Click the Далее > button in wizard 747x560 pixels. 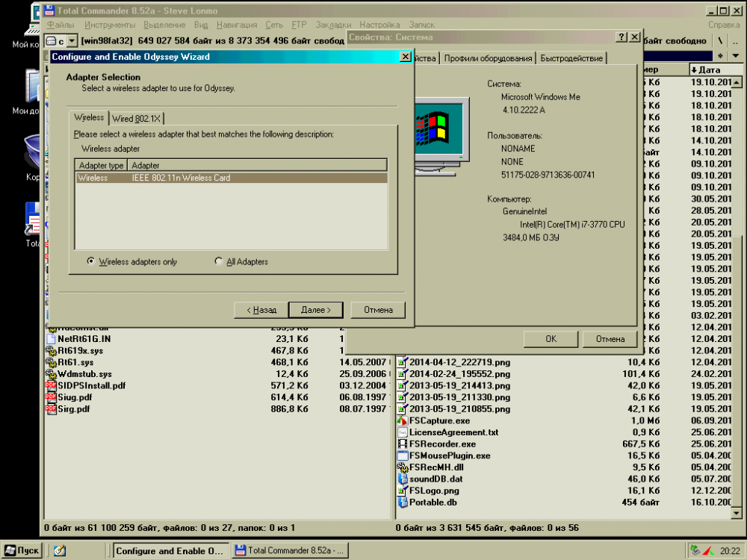click(x=315, y=310)
